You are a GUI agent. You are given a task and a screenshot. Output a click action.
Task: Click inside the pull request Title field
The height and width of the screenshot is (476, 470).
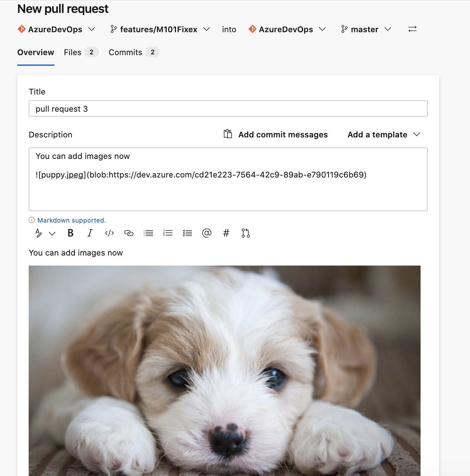pos(228,108)
